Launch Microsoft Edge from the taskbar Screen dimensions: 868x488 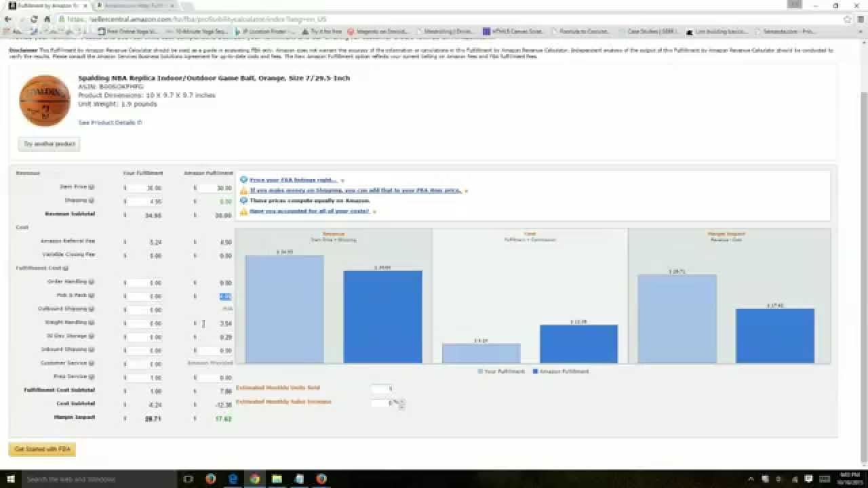[x=233, y=479]
